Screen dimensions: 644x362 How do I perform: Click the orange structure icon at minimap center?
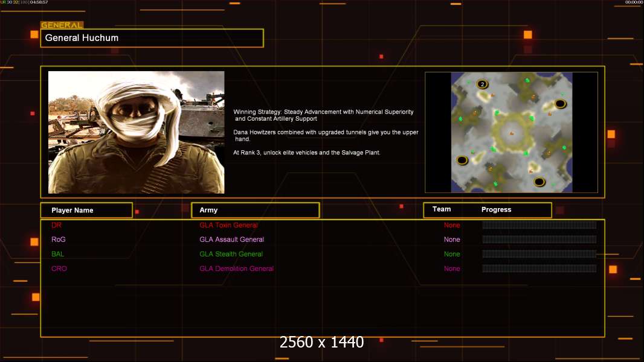point(512,133)
